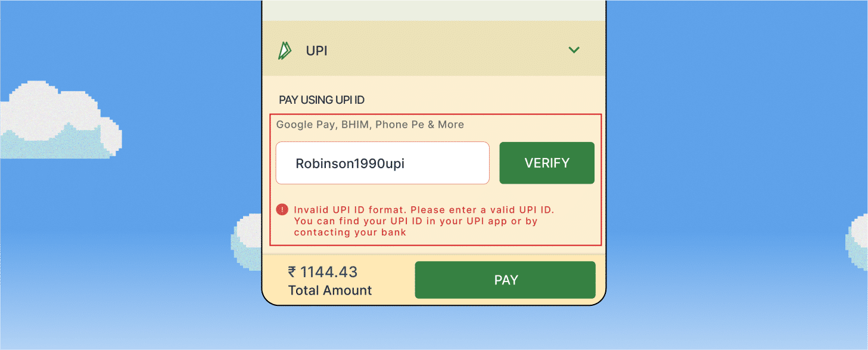Click the VERIFY button

[x=547, y=163]
